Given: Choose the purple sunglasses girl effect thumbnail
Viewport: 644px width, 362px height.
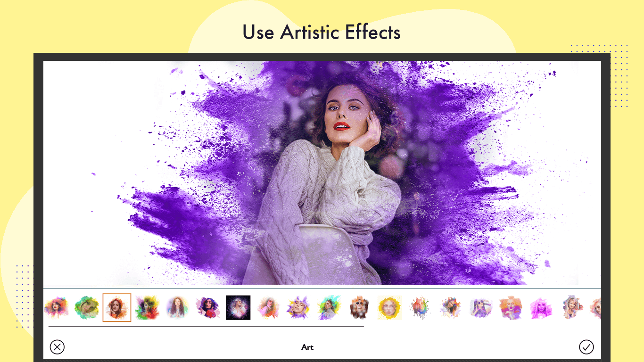Looking at the screenshot, I should (481, 308).
